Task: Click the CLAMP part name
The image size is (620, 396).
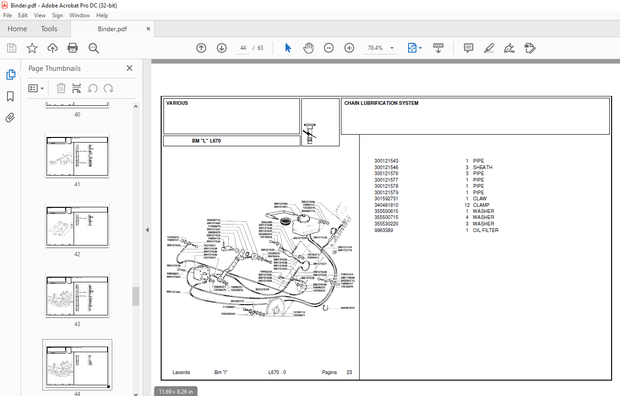Action: pos(481,205)
